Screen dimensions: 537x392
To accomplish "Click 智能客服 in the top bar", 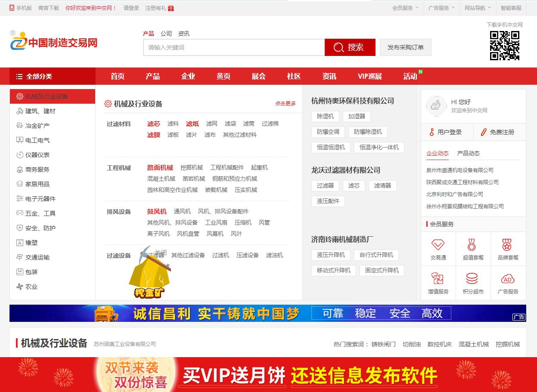I will pos(511,8).
